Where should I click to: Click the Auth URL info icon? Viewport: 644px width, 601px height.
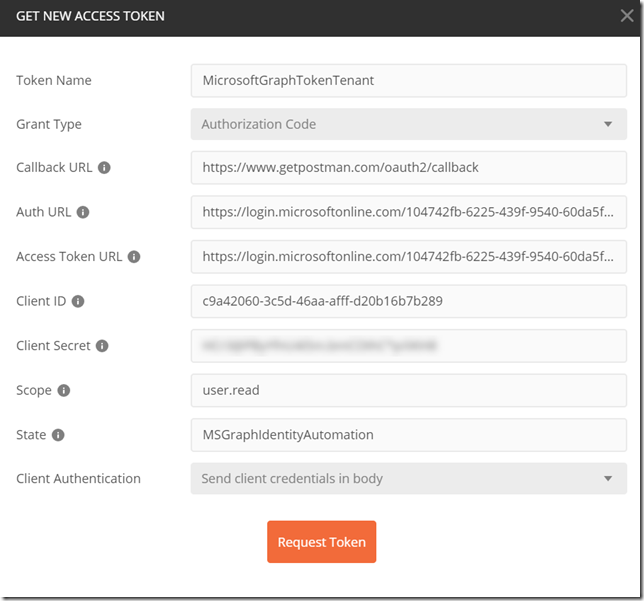pyautogui.click(x=83, y=212)
